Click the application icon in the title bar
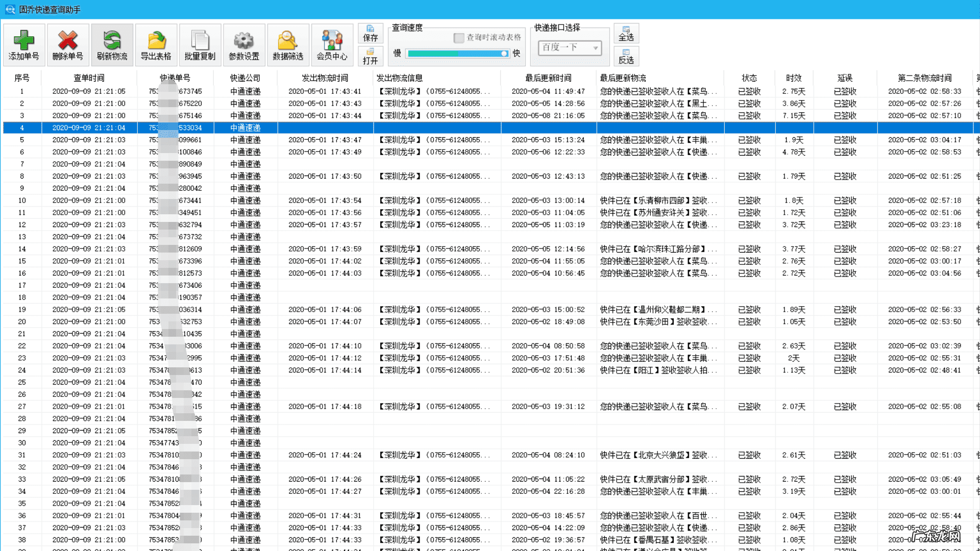 click(9, 9)
